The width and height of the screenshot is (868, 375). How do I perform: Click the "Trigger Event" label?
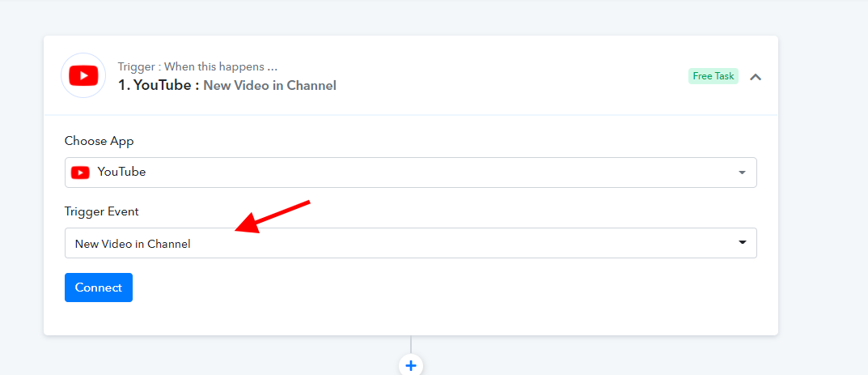[x=101, y=211]
